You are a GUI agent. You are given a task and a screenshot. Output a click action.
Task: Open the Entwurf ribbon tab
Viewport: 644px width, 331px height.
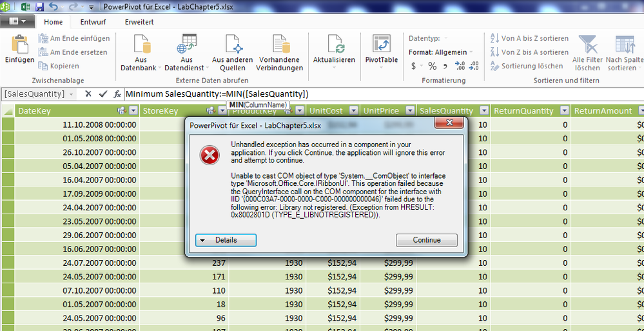[94, 22]
